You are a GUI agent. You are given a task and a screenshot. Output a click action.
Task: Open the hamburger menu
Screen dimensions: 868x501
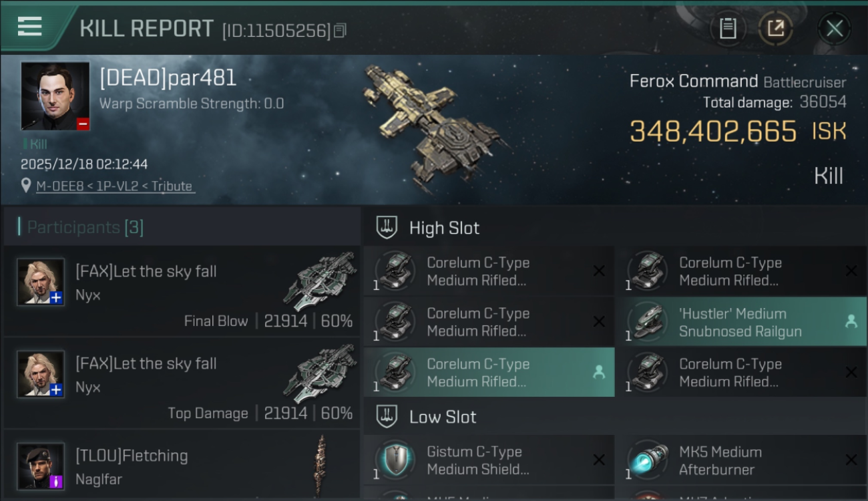(x=30, y=27)
